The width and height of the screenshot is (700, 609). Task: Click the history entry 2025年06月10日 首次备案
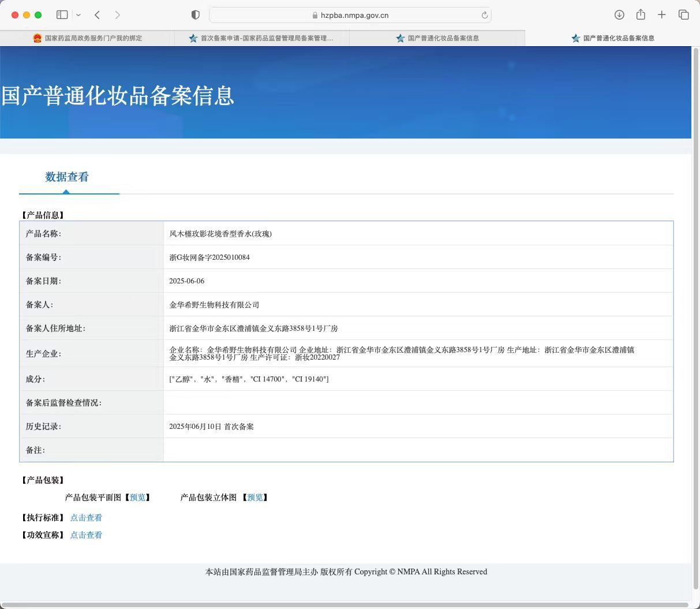[x=211, y=427]
